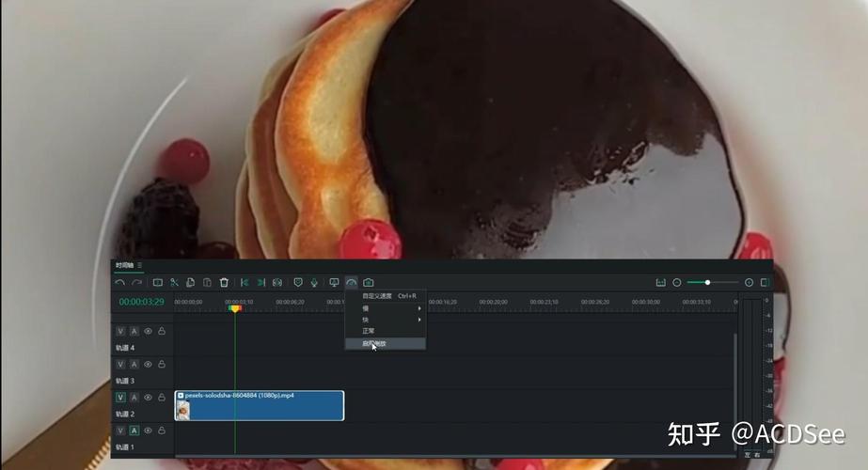Click the minus zoom-out circle
This screenshot has height=470, width=868.
(676, 282)
